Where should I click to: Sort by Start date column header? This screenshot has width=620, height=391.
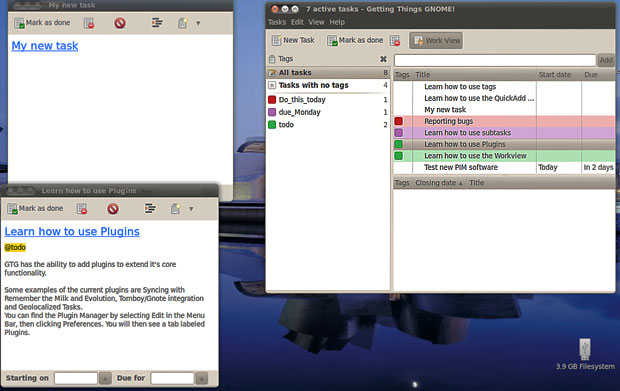[559, 75]
